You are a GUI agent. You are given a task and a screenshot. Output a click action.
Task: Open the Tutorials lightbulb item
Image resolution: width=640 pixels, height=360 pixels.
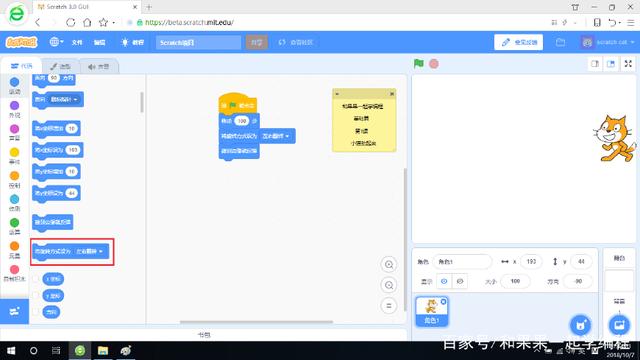pyautogui.click(x=132, y=42)
